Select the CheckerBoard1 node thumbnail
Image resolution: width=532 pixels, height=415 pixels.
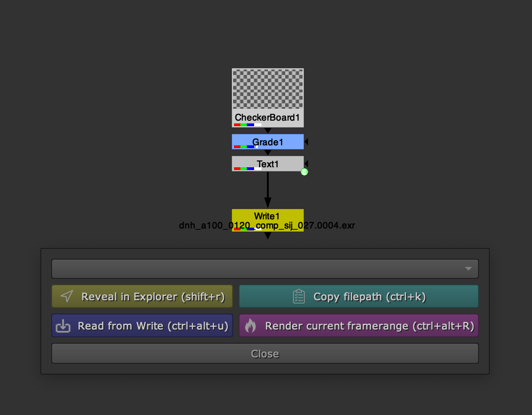pos(268,89)
